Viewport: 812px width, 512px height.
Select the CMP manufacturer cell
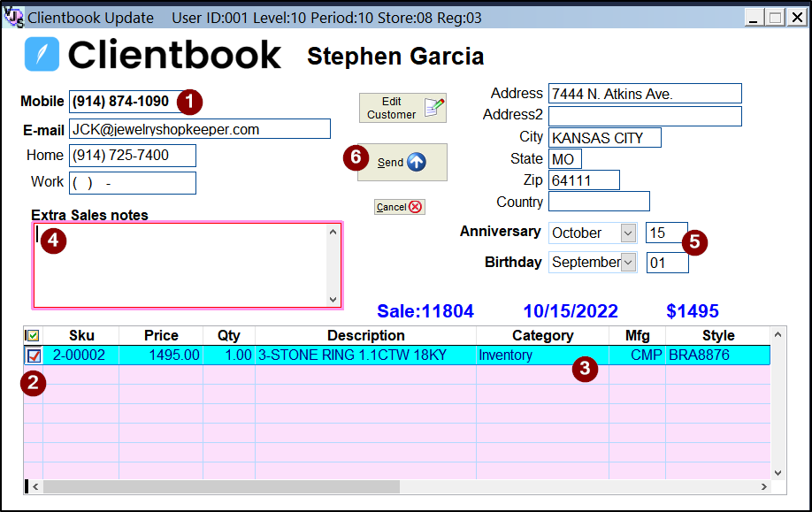(638, 355)
